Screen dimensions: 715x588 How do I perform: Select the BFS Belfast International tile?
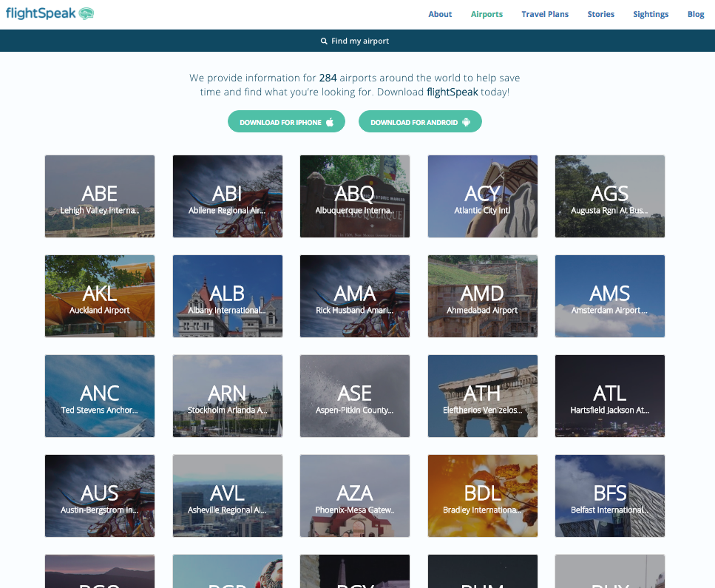click(x=609, y=496)
